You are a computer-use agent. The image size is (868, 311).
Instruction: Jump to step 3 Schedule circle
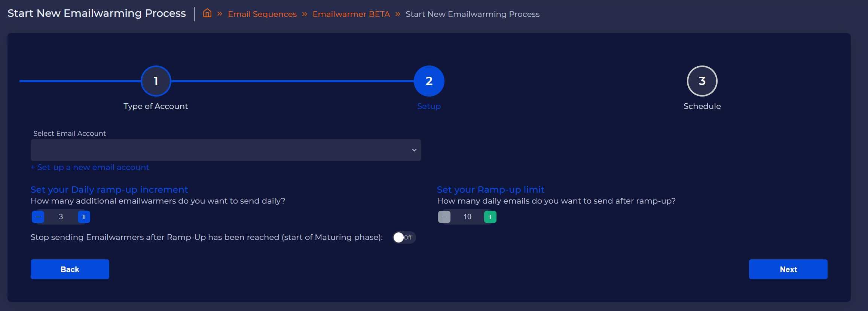click(x=702, y=81)
